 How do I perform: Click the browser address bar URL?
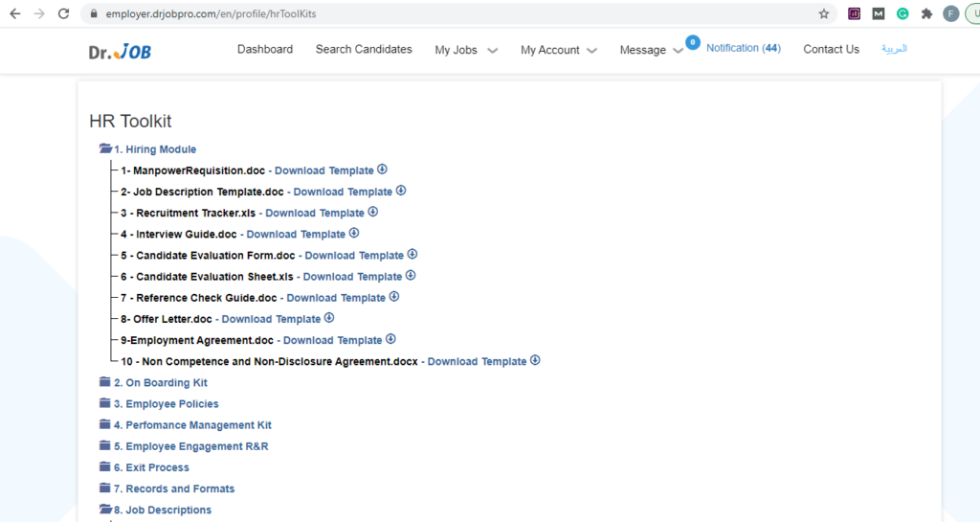click(x=211, y=13)
